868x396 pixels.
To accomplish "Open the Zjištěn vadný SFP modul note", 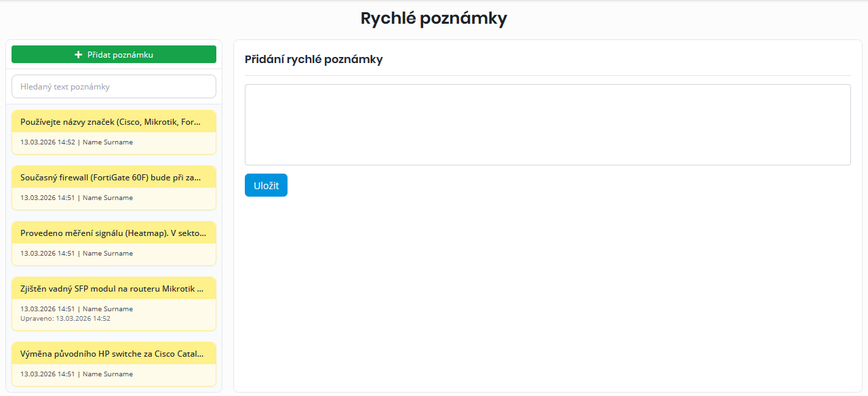I will (111, 289).
